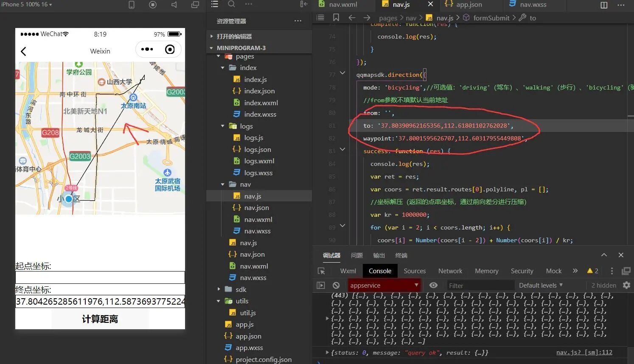Navigate forward with the editor right arrow

click(x=367, y=17)
